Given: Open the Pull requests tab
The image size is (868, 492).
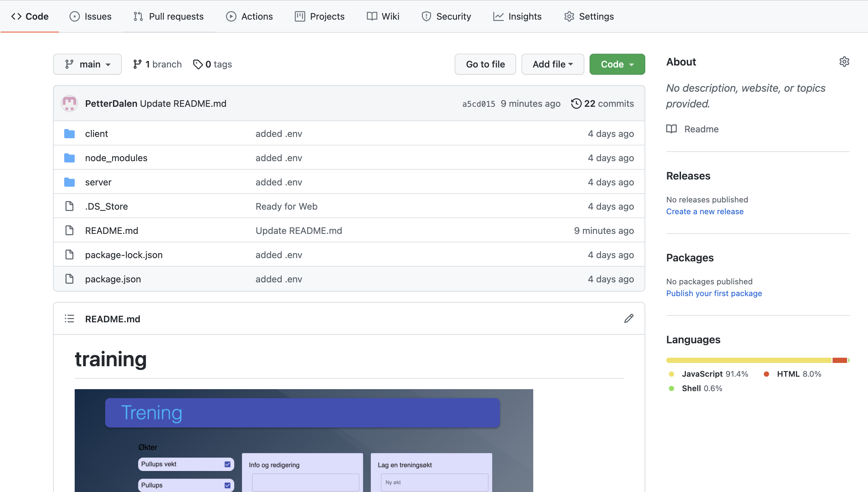Looking at the screenshot, I should (168, 16).
